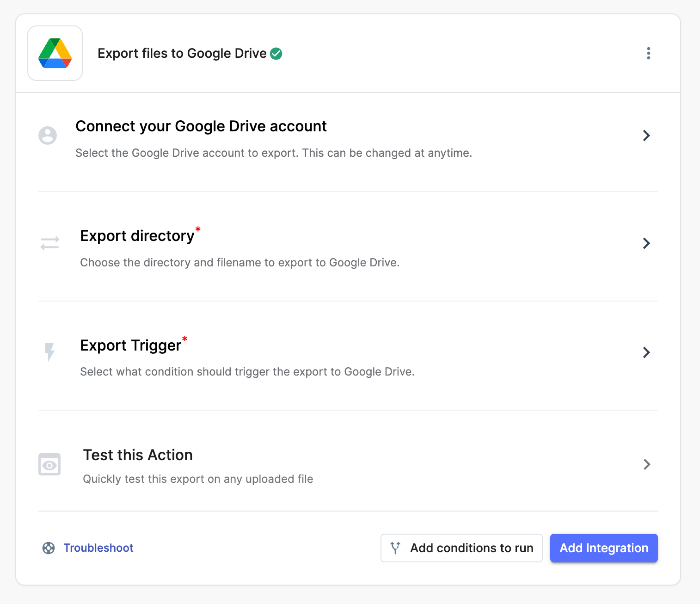The height and width of the screenshot is (604, 700).
Task: Click the Google Drive logo icon
Action: pos(55,53)
